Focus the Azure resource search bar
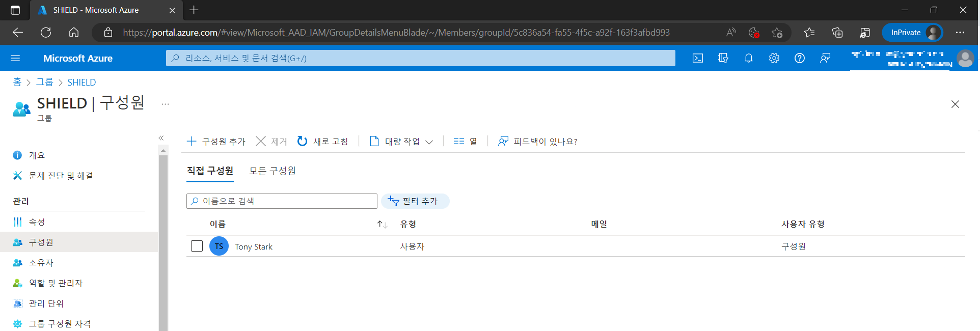This screenshot has height=331, width=980. tap(420, 58)
